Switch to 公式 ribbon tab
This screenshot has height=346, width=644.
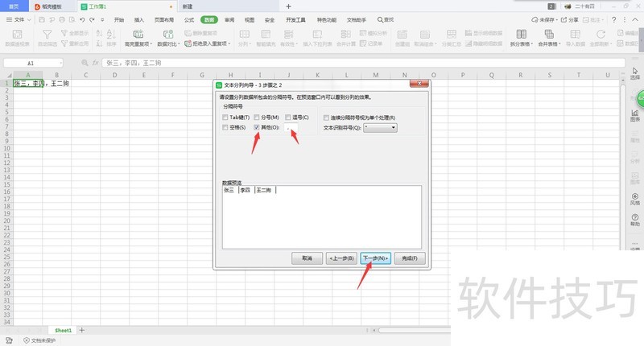tap(189, 19)
